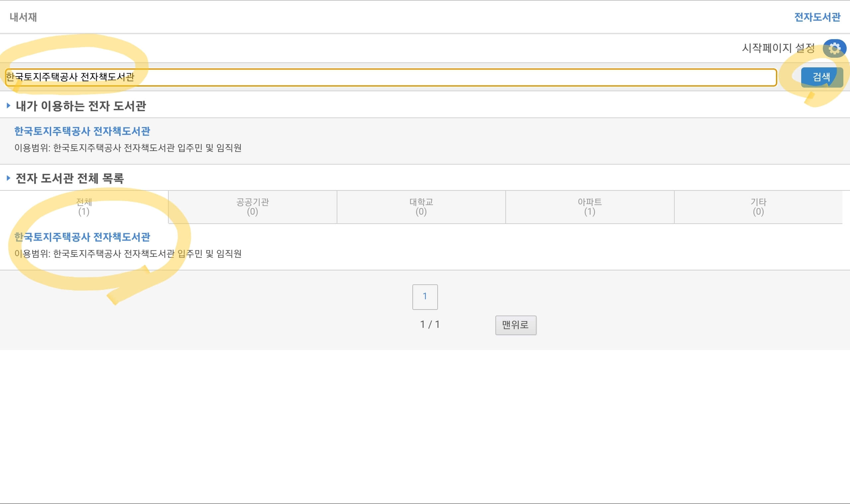The image size is (850, 504).
Task: Select the 기타 (0) category tab
Action: (758, 207)
